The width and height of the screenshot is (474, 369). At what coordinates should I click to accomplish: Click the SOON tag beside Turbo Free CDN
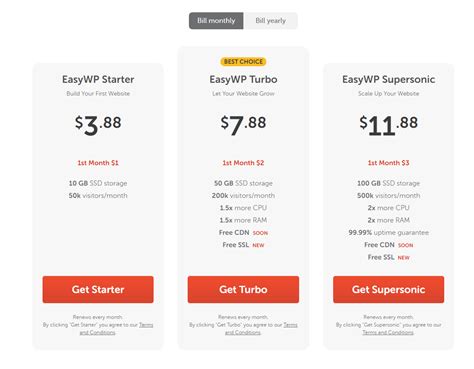260,233
